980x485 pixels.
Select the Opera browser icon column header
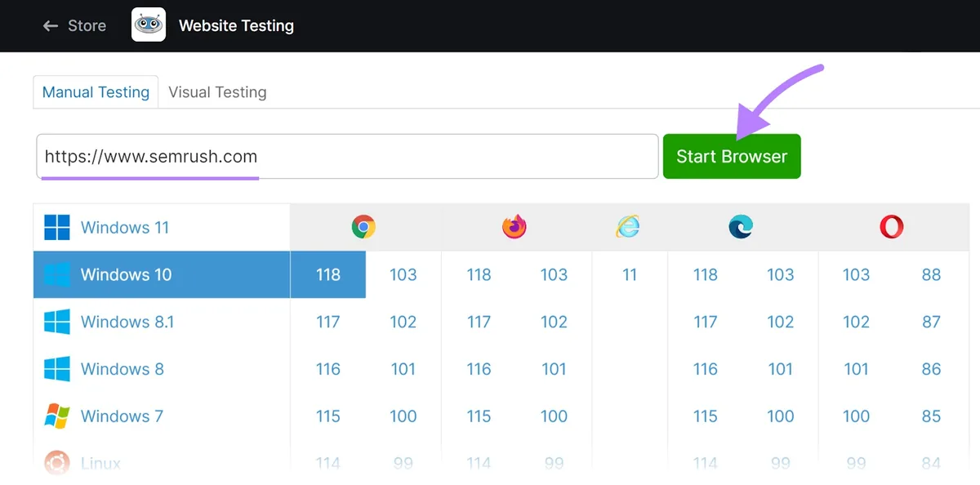pos(892,227)
